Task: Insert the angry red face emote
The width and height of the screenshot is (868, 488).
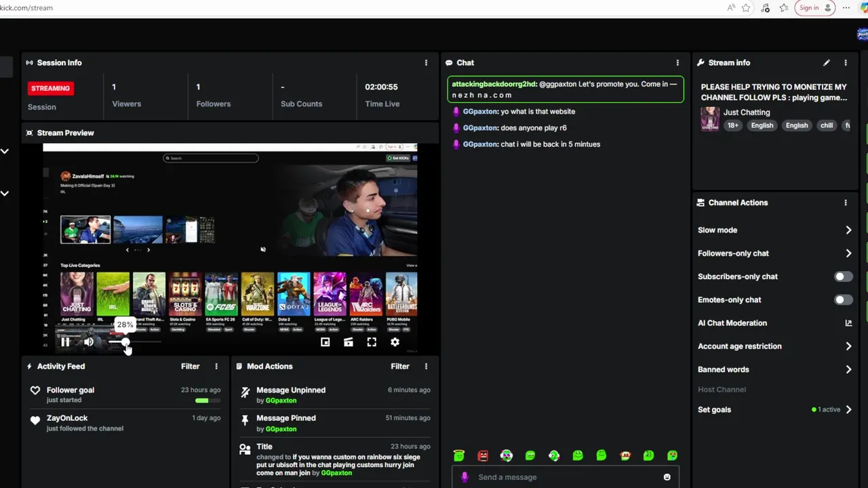Action: click(483, 455)
